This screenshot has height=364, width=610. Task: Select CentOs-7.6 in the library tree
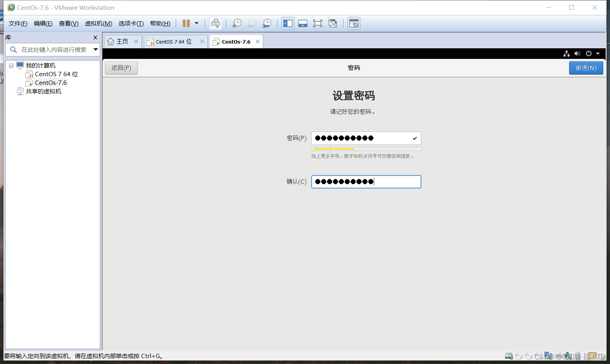click(51, 83)
